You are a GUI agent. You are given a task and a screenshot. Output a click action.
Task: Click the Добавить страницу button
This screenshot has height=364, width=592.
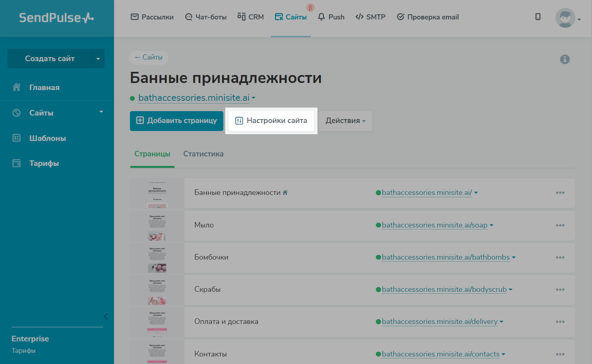[176, 121]
